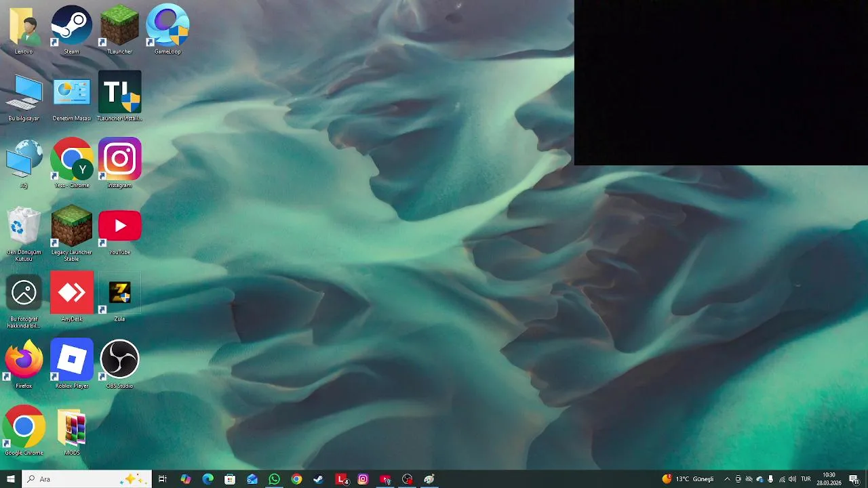Open the Mail app in taskbar
Screen dimensions: 868x488
pyautogui.click(x=252, y=479)
